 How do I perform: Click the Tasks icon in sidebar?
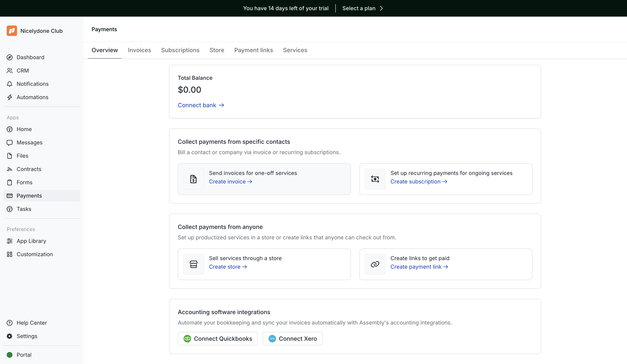10,209
